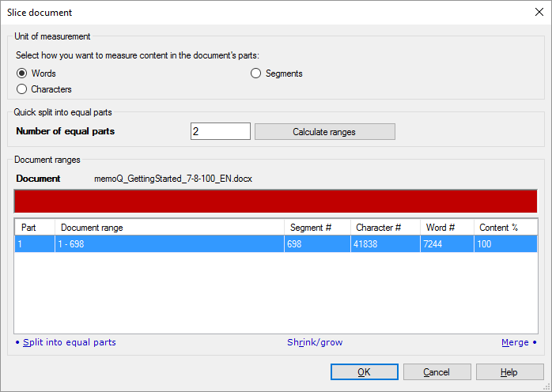The image size is (552, 392).
Task: Click the Number of equal parts field
Action: (x=220, y=131)
